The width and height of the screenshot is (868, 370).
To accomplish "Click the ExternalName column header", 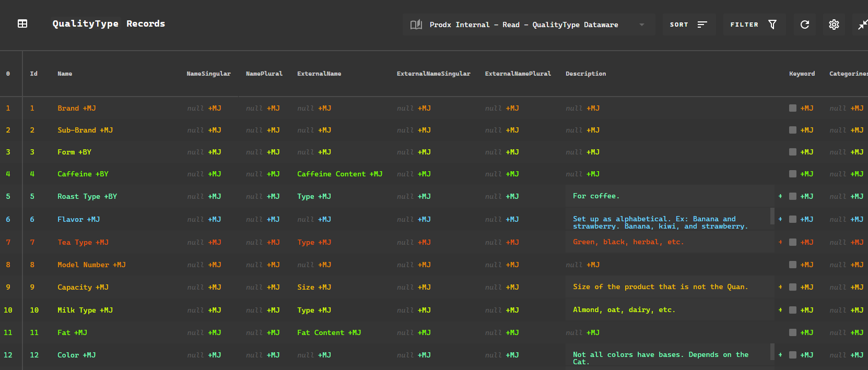I will tap(319, 74).
